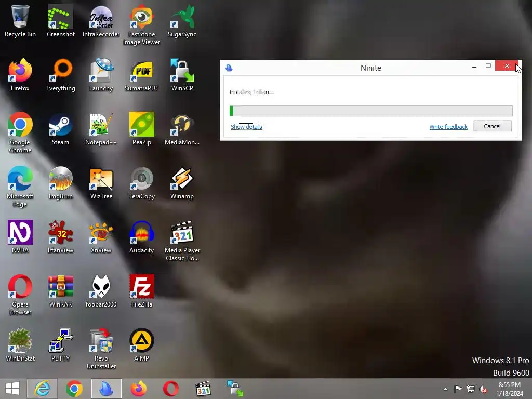Open Firefox from the taskbar

pyautogui.click(x=139, y=389)
